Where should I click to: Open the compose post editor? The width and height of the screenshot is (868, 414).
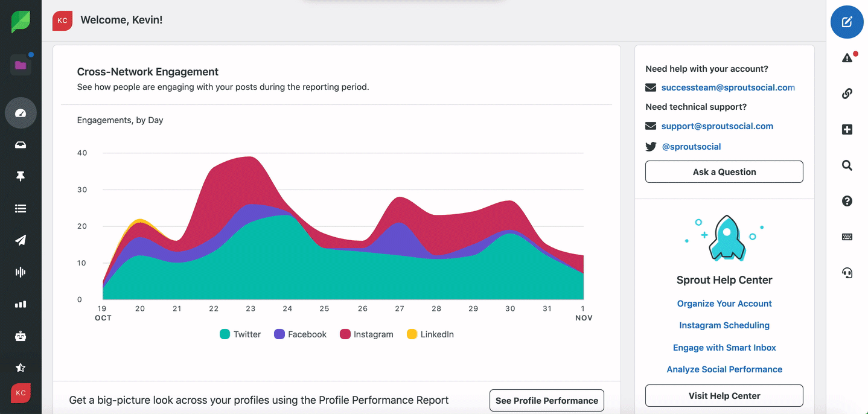tap(847, 22)
